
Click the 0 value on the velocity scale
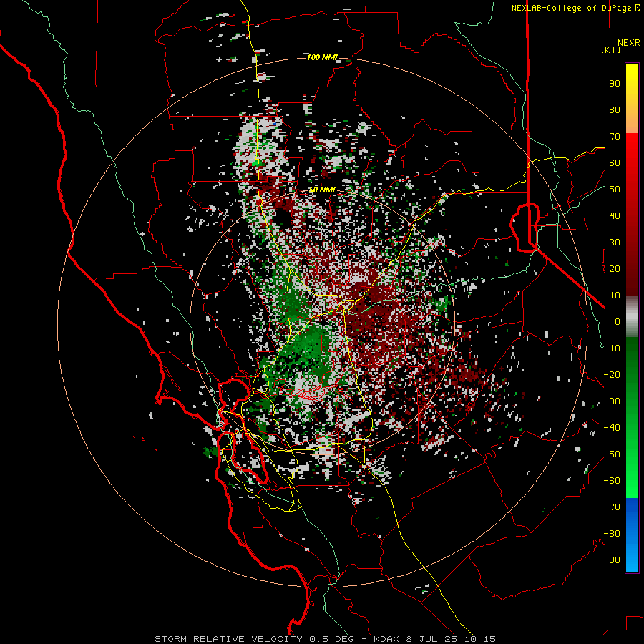(x=618, y=321)
